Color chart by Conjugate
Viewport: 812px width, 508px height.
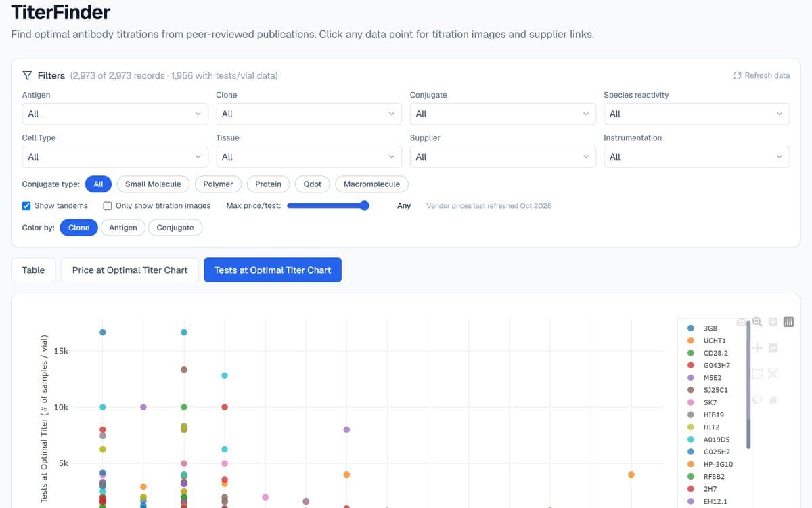175,228
